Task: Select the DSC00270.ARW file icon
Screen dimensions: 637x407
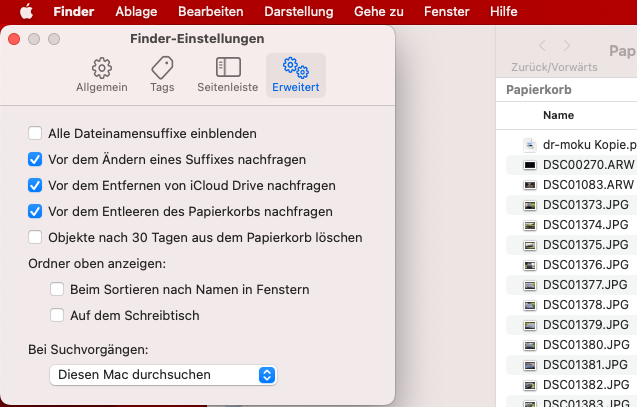Action: 530,165
